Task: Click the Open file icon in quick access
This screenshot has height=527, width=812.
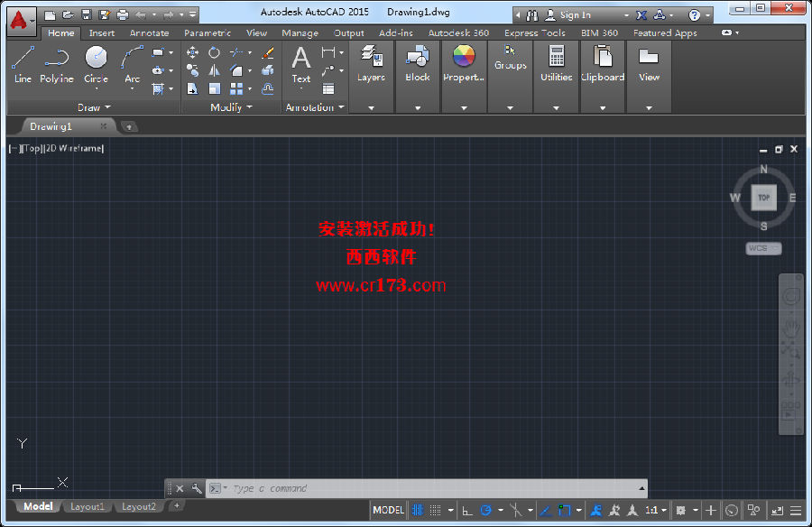Action: coord(69,15)
